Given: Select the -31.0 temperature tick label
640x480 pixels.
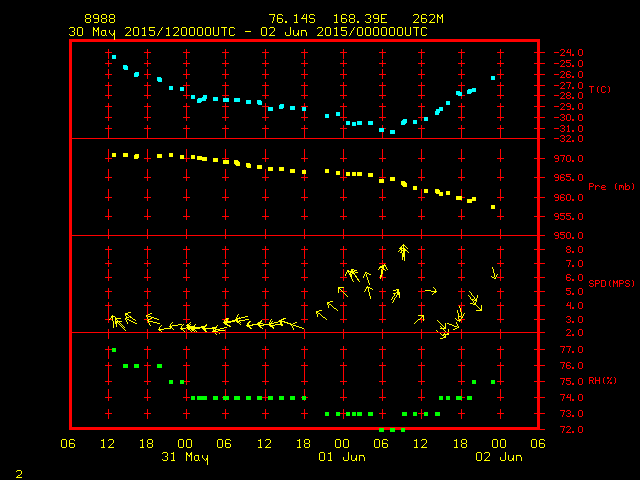Looking at the screenshot, I should [569, 129].
